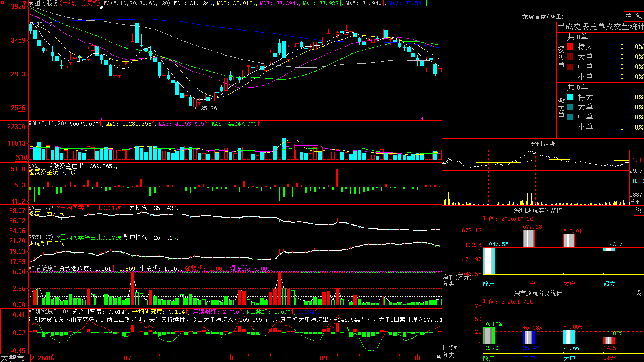Click the X10 volume scale button
644x362 pixels.
coord(21,157)
